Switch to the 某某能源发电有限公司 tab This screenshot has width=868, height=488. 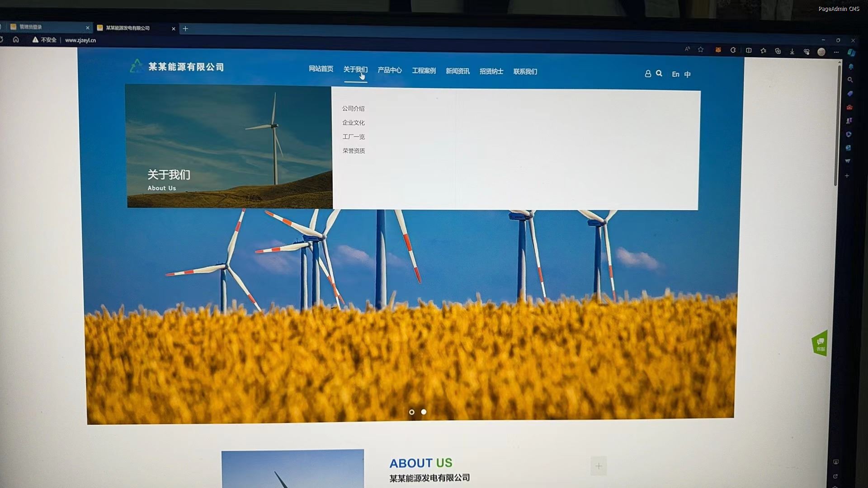click(136, 28)
